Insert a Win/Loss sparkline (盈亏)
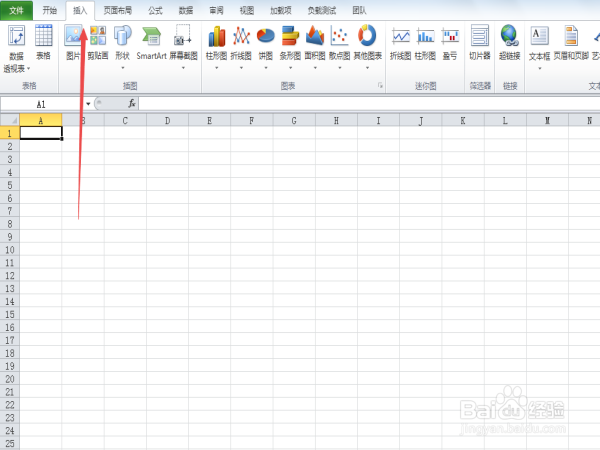Screen dimensions: 600x450 [450, 43]
